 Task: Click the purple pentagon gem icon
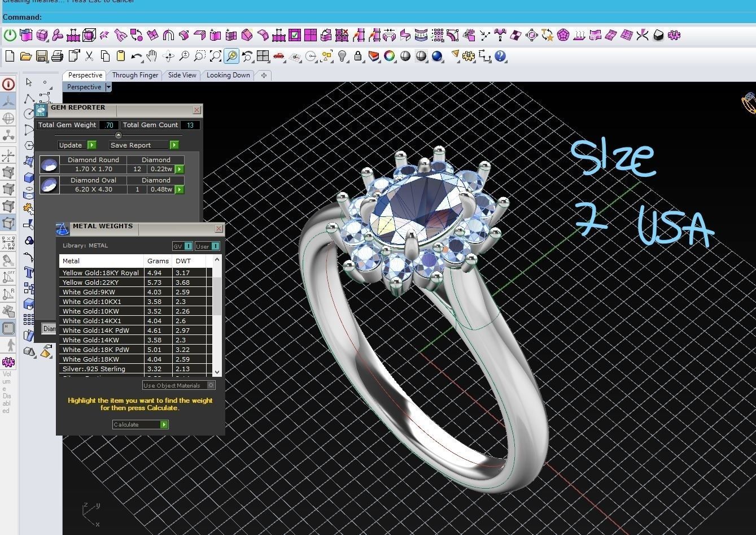563,36
